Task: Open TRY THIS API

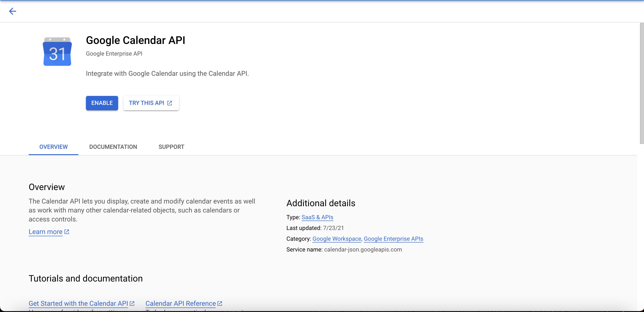Action: (x=147, y=103)
